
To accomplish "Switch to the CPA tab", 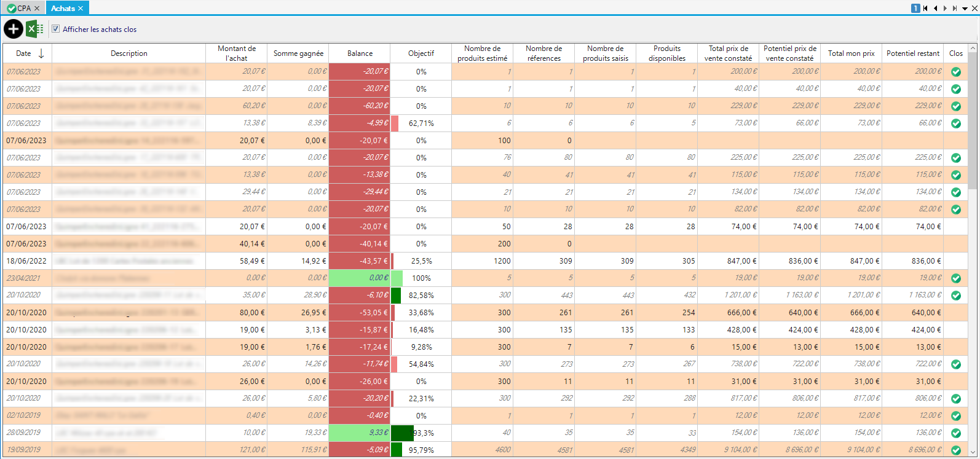I will point(24,8).
